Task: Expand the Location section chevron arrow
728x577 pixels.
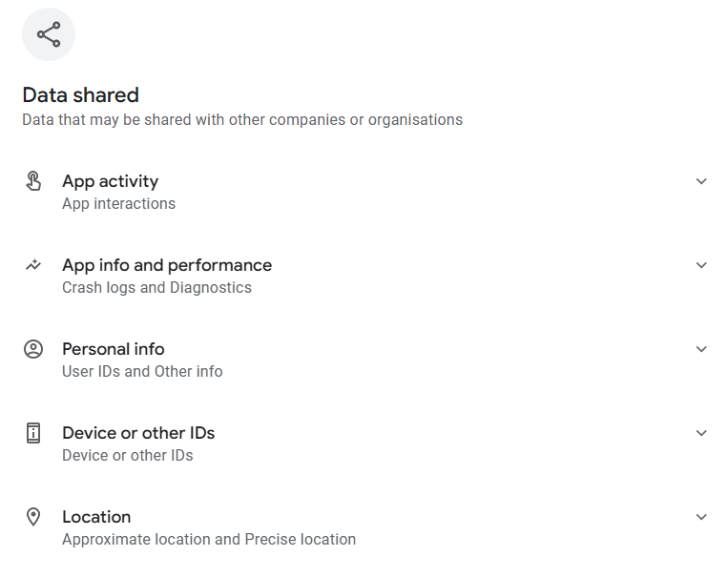Action: 701,517
